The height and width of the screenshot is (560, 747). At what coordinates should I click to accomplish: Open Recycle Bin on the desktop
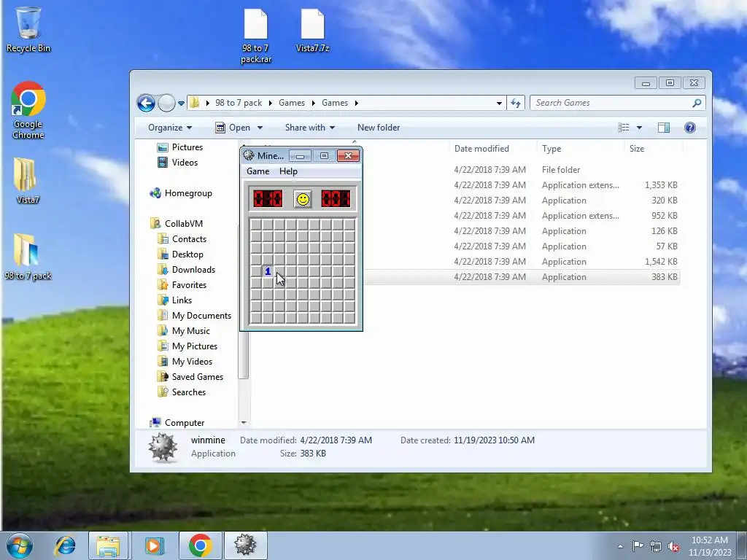tap(28, 29)
